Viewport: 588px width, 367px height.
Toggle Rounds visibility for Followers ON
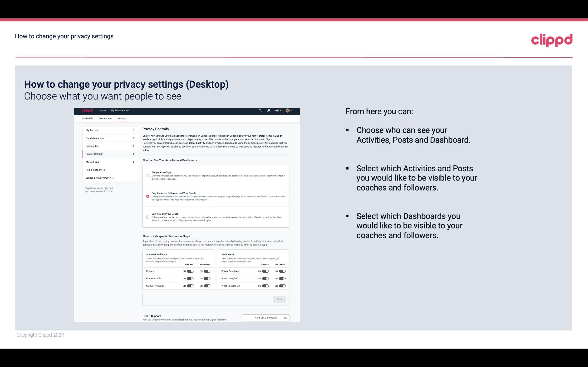click(207, 271)
